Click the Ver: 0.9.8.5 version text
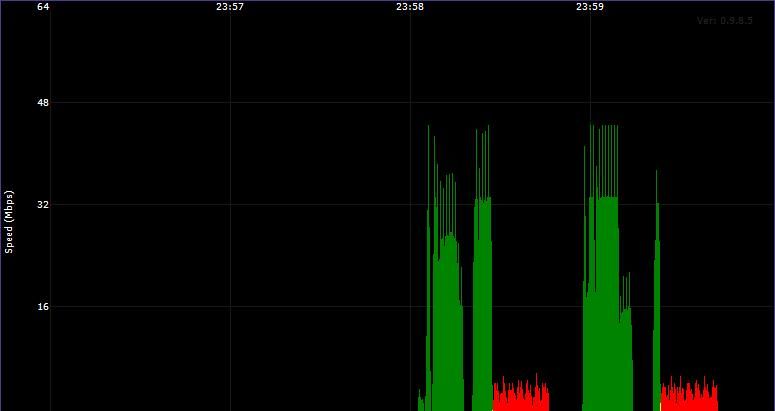Screen dimensions: 775x411 (725, 21)
